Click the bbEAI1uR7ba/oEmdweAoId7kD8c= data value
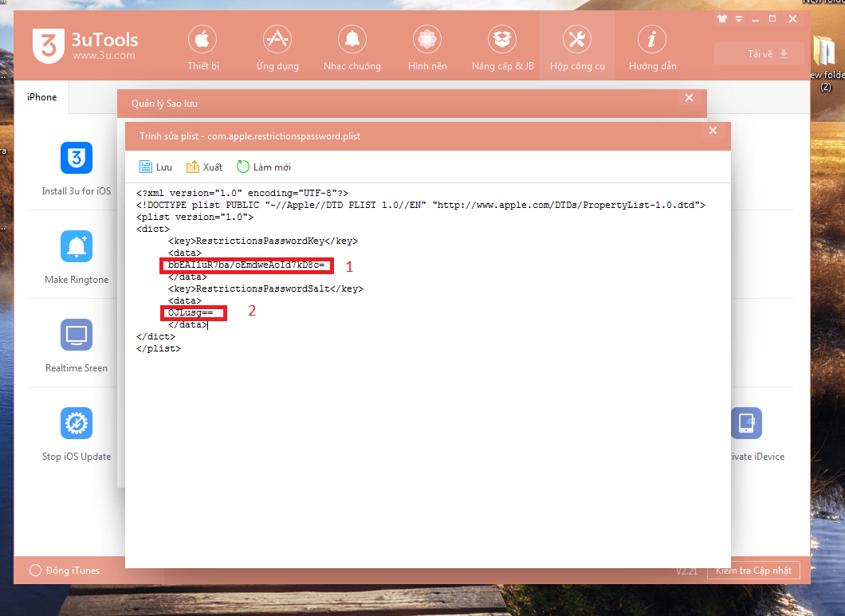 (246, 265)
